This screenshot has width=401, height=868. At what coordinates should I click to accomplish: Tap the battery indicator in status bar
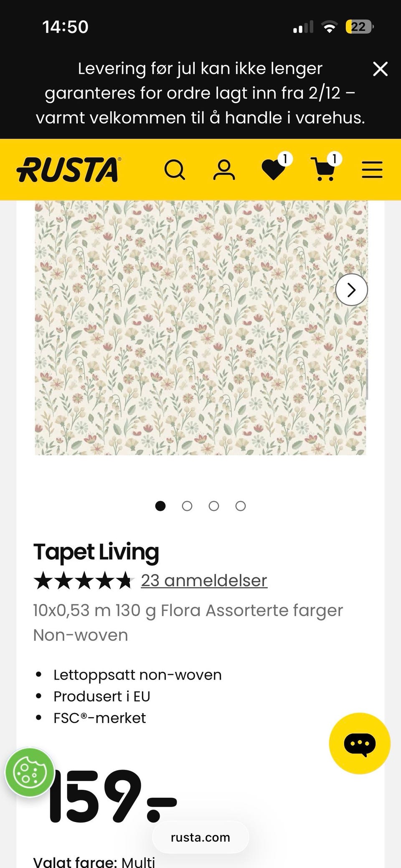(x=360, y=27)
